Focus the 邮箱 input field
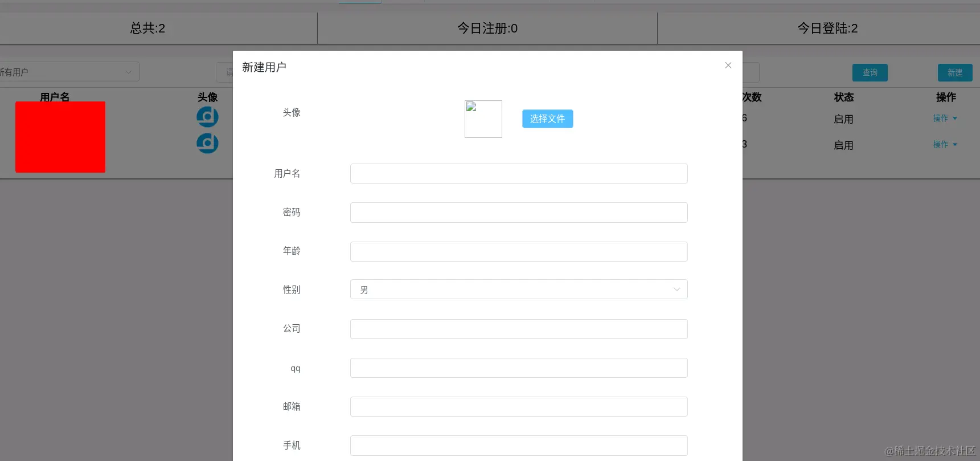Viewport: 980px width, 461px height. (x=519, y=406)
